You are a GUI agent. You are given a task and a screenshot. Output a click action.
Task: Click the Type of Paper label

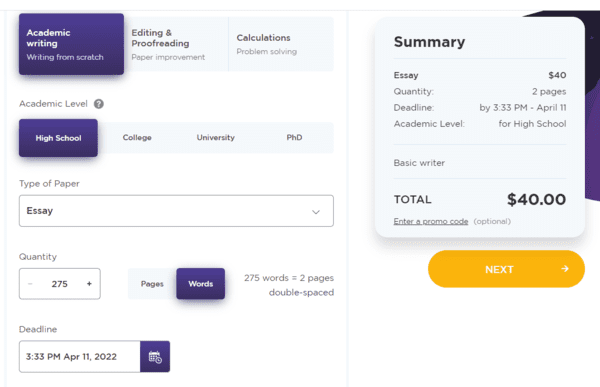[x=49, y=184]
